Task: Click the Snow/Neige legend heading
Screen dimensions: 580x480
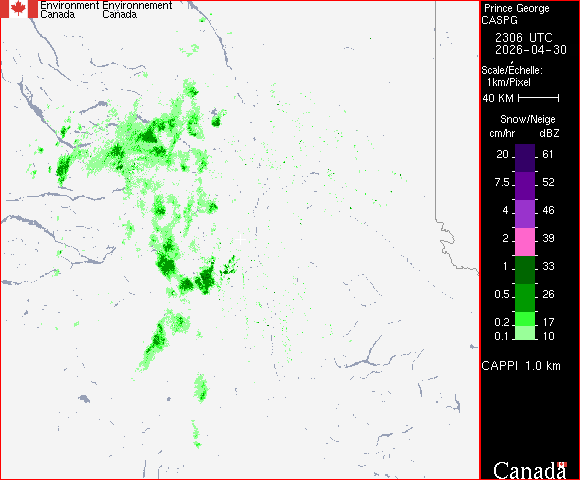Action: [527, 119]
